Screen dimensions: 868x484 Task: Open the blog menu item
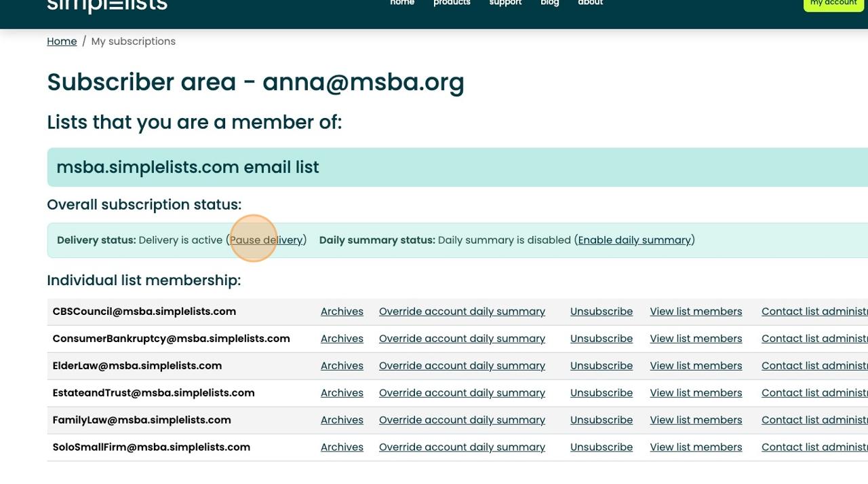(550, 3)
